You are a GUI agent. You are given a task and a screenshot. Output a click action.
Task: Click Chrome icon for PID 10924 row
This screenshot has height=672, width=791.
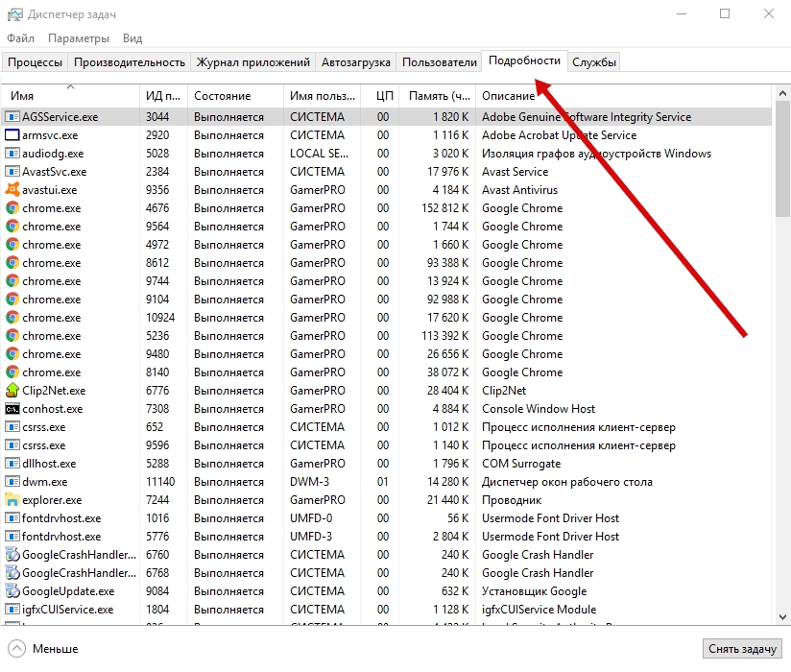[x=12, y=318]
